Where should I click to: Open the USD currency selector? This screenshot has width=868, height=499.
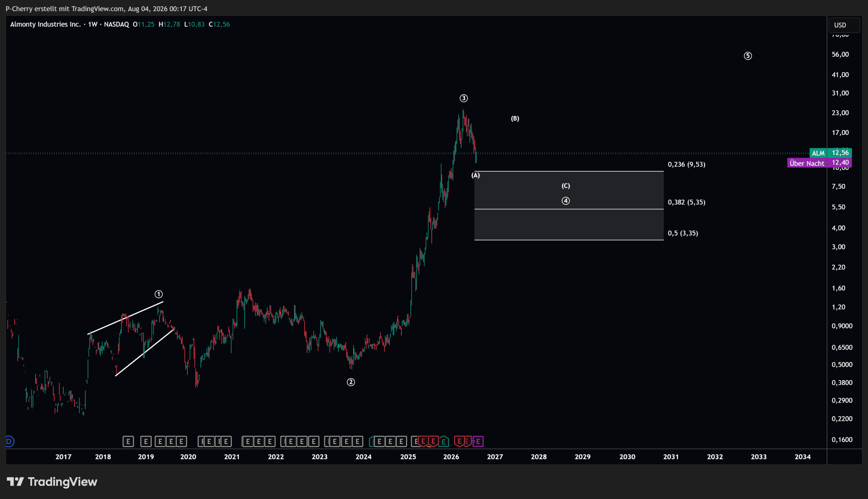844,25
